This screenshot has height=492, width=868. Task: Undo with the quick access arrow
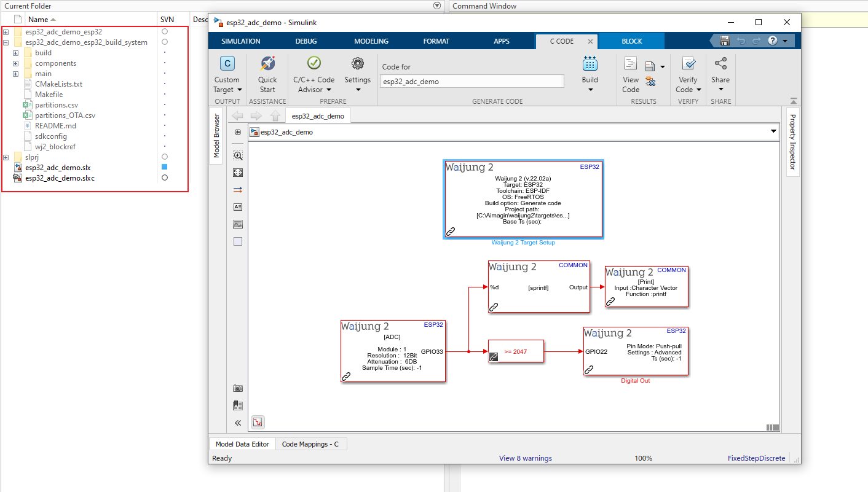(x=741, y=41)
